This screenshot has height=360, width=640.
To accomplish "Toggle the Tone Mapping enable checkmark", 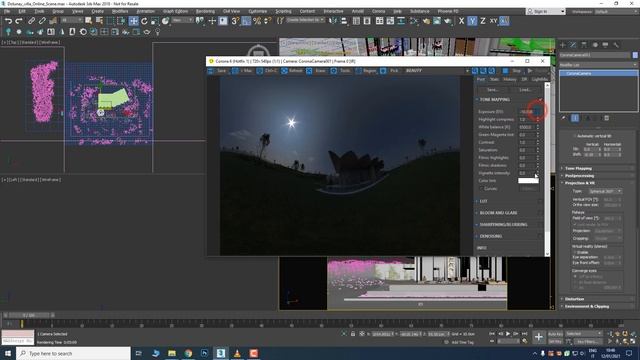I will [x=540, y=100].
